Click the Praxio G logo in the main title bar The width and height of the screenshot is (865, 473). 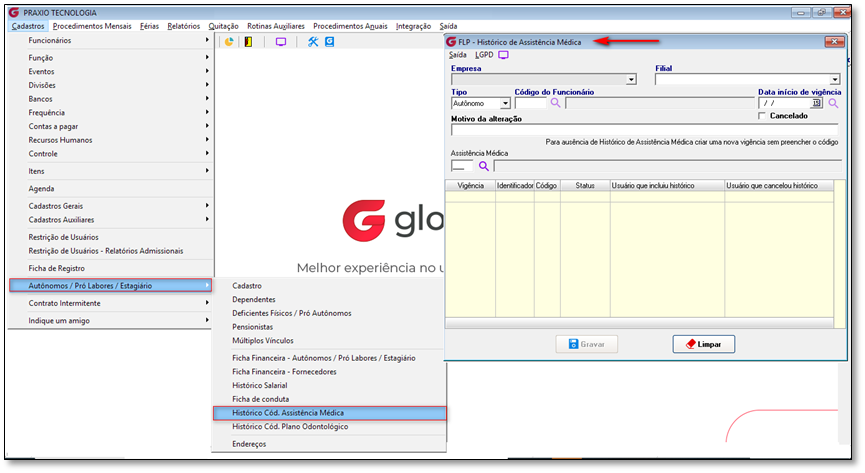coord(14,12)
